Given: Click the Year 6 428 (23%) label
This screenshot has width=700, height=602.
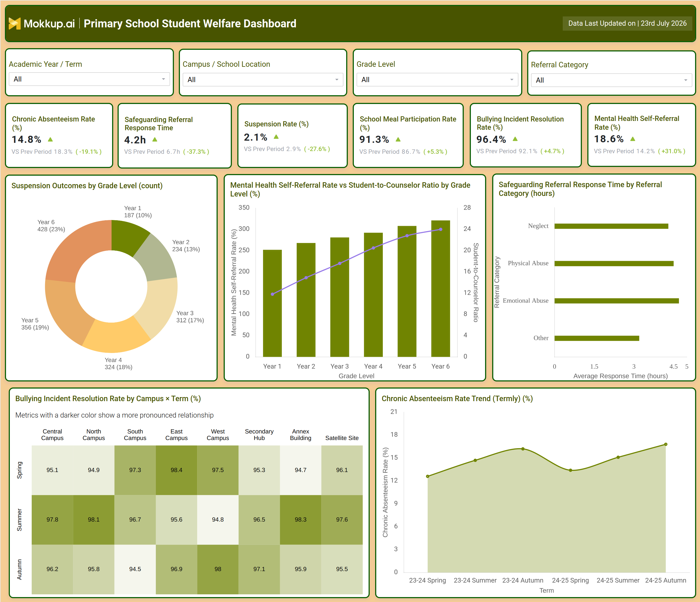Looking at the screenshot, I should [51, 226].
